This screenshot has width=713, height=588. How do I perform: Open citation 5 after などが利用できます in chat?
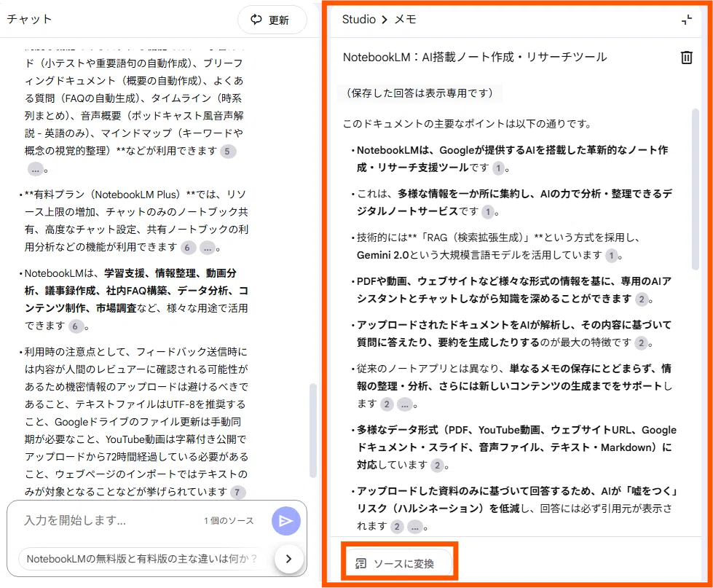click(x=227, y=152)
